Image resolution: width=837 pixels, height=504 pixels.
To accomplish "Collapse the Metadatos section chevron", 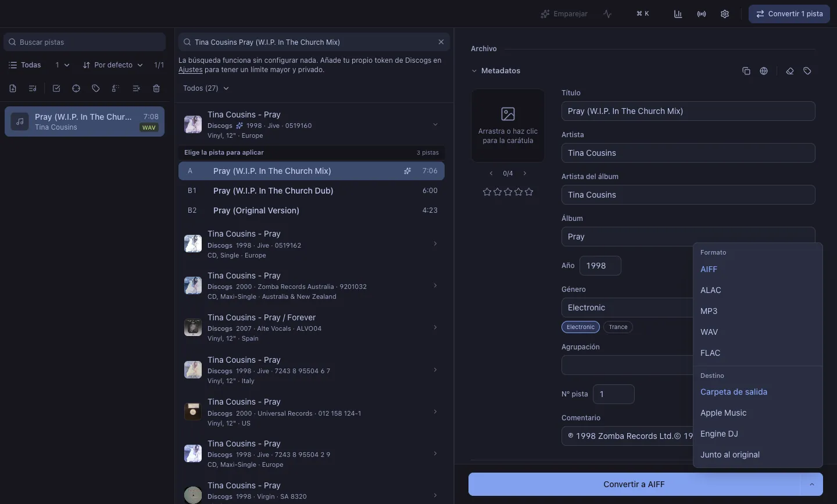I will click(474, 71).
